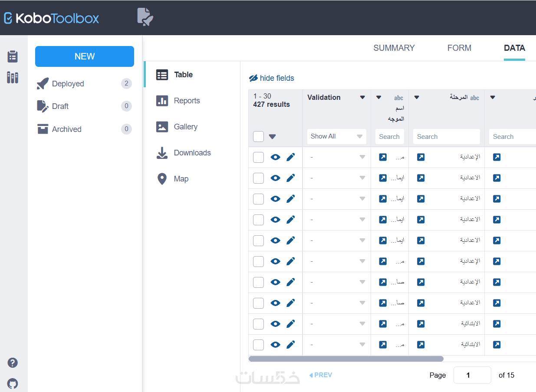Click the Table view grid icon
The height and width of the screenshot is (392, 536).
coord(162,75)
